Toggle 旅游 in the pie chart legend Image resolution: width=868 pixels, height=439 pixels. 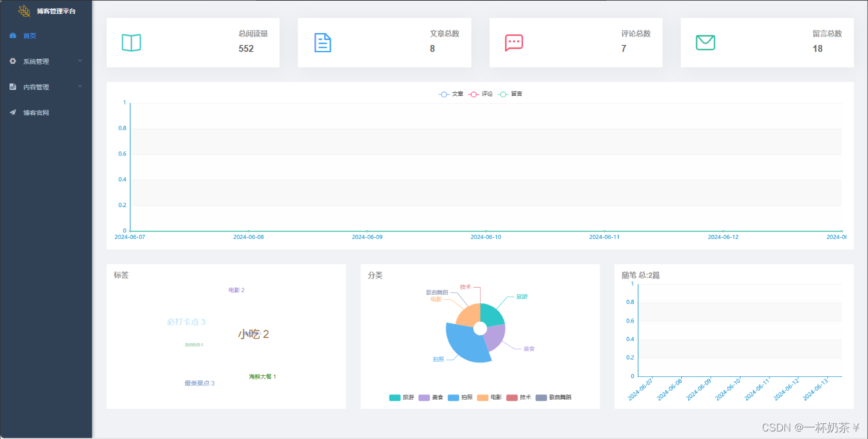tap(401, 397)
